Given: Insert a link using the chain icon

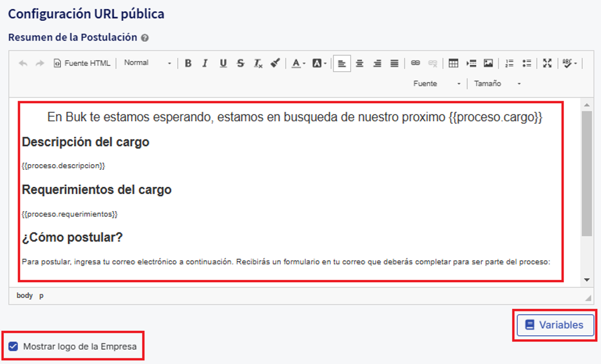Looking at the screenshot, I should [x=415, y=63].
